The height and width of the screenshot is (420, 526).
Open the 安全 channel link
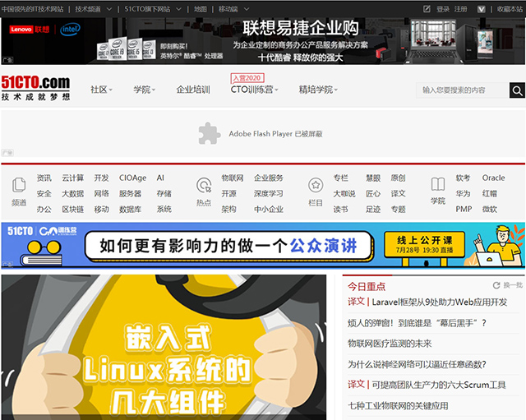click(x=44, y=194)
